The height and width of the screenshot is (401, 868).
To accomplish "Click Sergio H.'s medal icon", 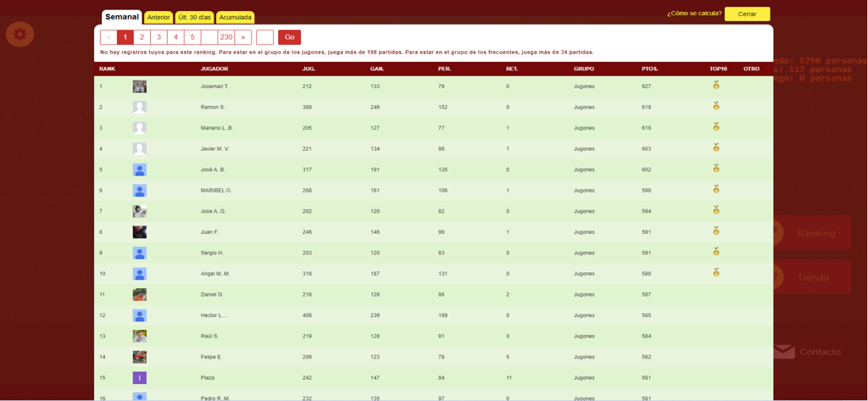I will click(x=715, y=251).
